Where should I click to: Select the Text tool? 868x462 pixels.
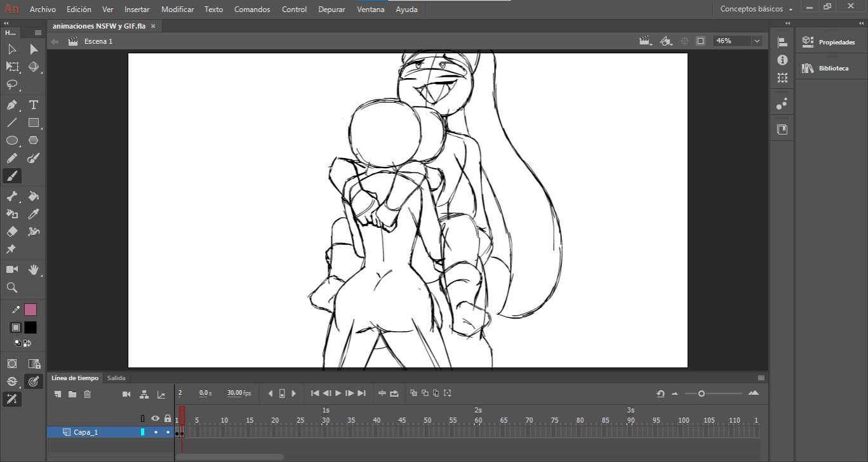(34, 105)
